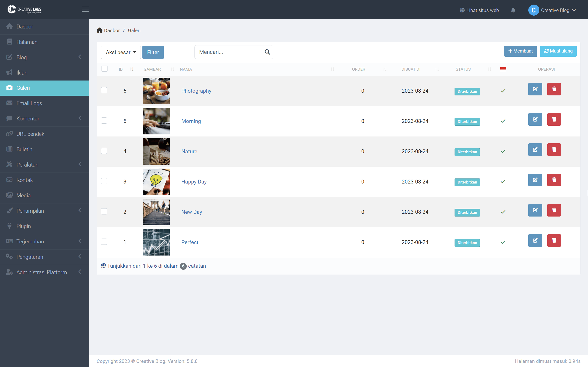Collapse the sidebar using the hamburger menu
This screenshot has width=588, height=367.
[x=85, y=9]
